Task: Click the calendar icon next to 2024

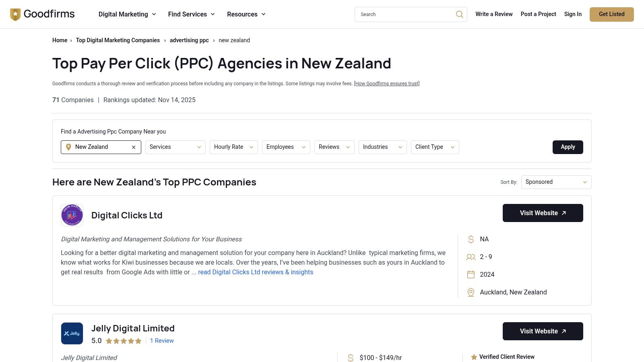Action: (471, 274)
